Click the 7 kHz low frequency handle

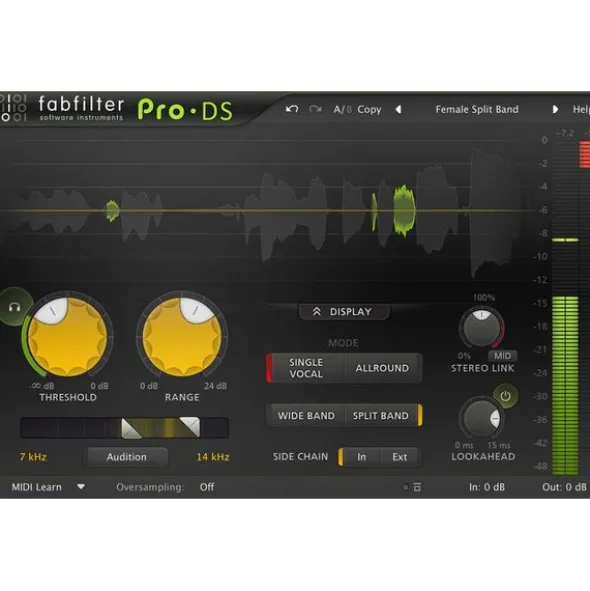(130, 429)
